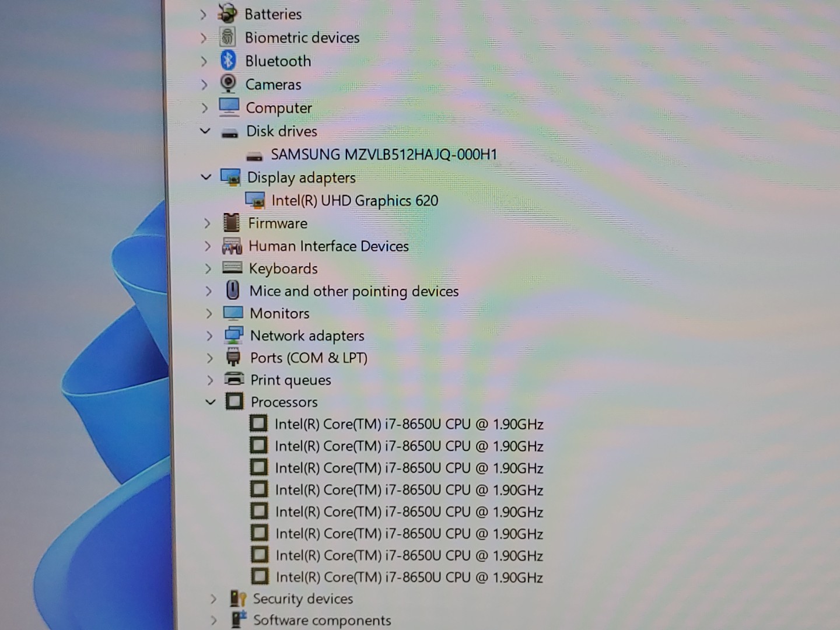Select the Security devices label

pos(303,598)
